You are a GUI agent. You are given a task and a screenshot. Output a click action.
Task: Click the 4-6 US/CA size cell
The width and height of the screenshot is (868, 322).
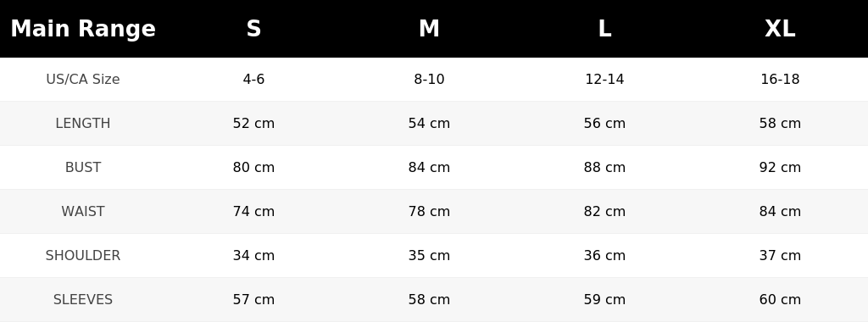(253, 79)
